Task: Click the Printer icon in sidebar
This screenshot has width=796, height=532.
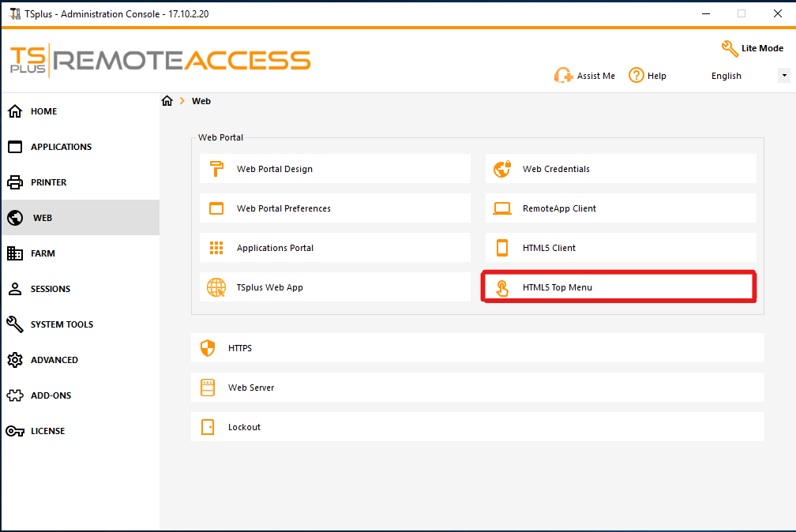Action: pos(15,182)
